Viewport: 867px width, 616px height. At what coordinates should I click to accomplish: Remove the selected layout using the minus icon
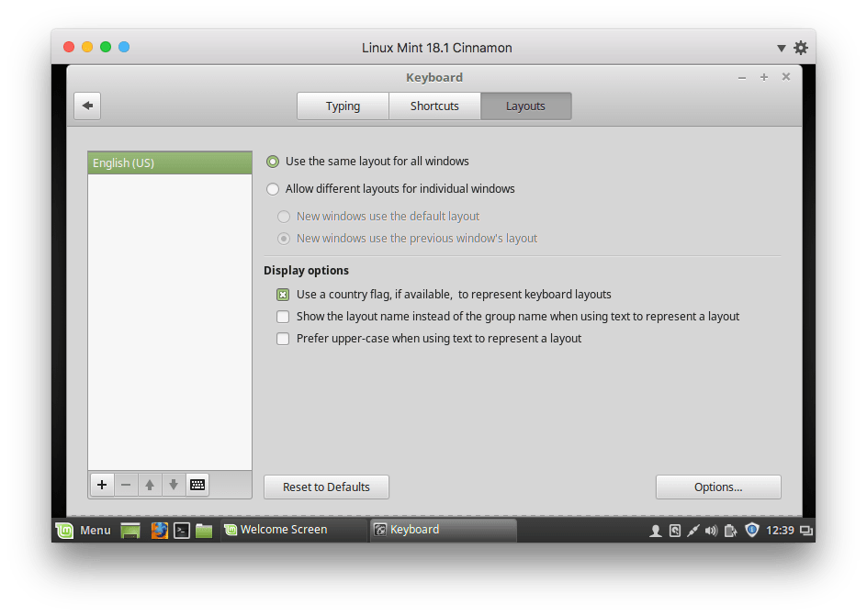pos(126,485)
